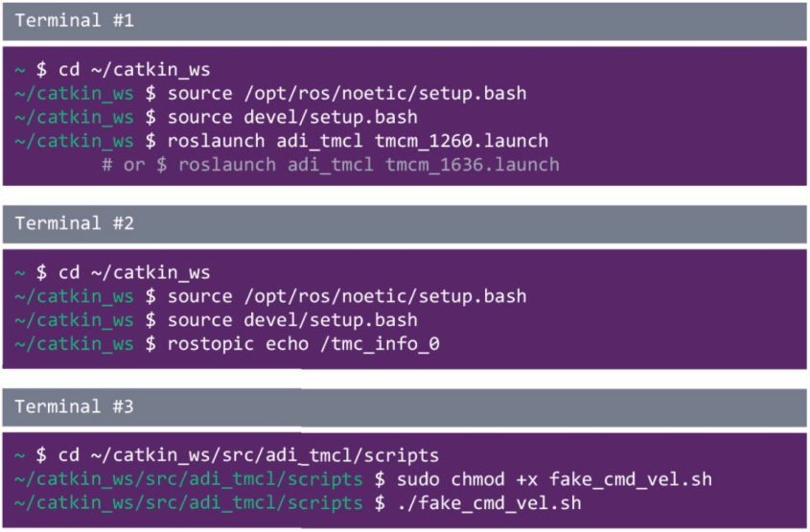Viewport: 810px width, 532px height.
Task: Click the 'rostopic echo /tmc_info_0' command
Action: [x=303, y=344]
